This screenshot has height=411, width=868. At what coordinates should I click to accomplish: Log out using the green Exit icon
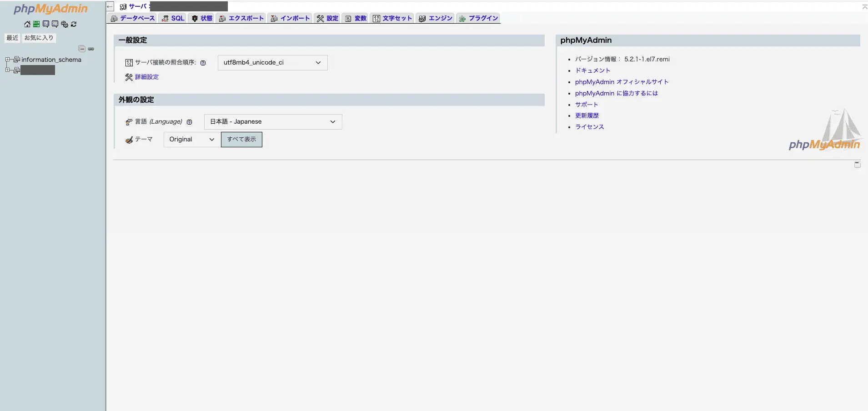point(36,24)
